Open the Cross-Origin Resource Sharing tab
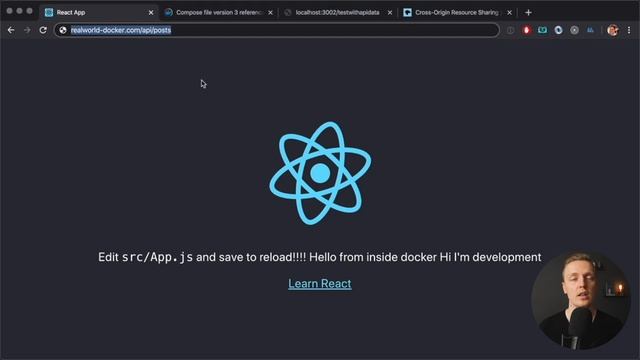Viewport: 640px width, 360px height. point(457,13)
